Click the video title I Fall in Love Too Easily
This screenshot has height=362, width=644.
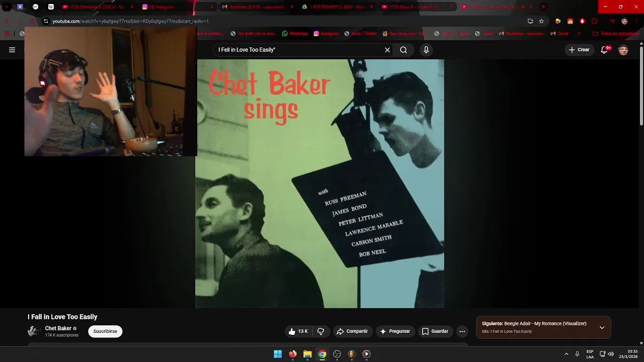click(62, 317)
